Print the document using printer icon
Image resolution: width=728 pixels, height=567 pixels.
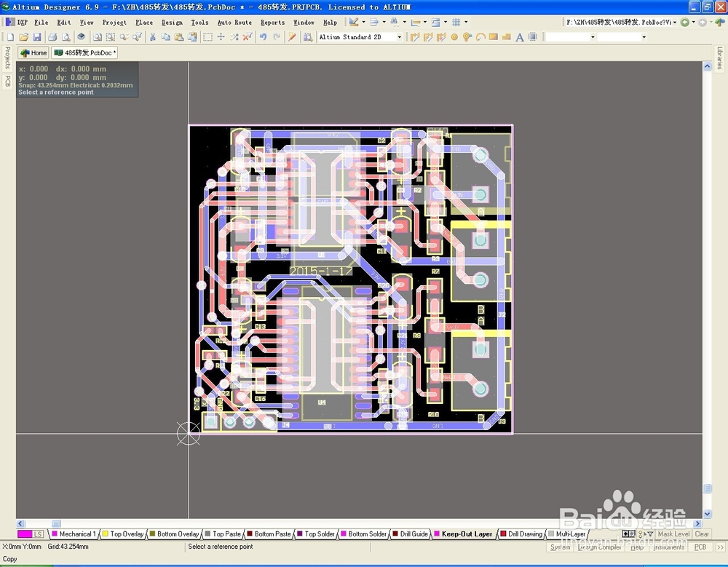pyautogui.click(x=52, y=37)
